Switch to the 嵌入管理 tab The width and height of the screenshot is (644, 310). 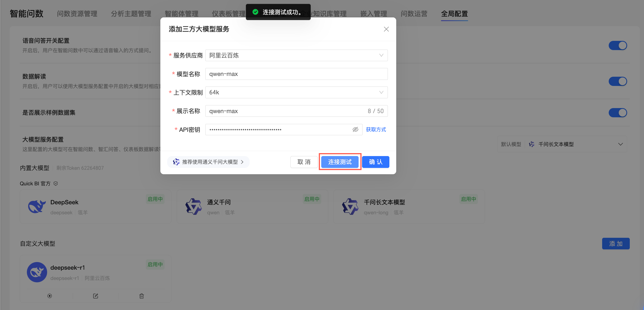click(374, 14)
